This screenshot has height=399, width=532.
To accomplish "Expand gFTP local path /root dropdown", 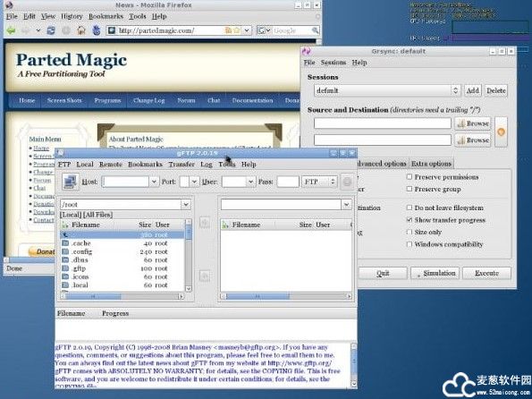I will pyautogui.click(x=186, y=205).
